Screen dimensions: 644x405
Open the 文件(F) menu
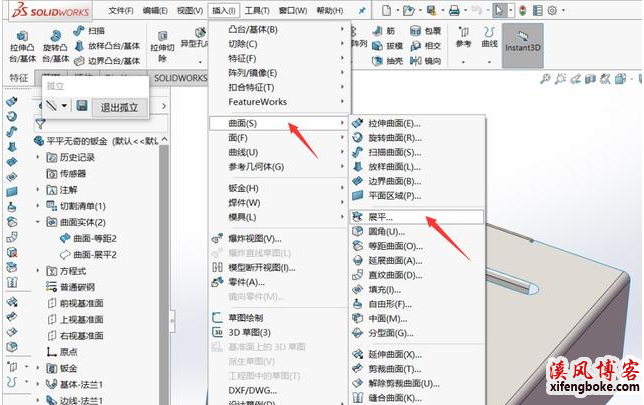(x=121, y=11)
